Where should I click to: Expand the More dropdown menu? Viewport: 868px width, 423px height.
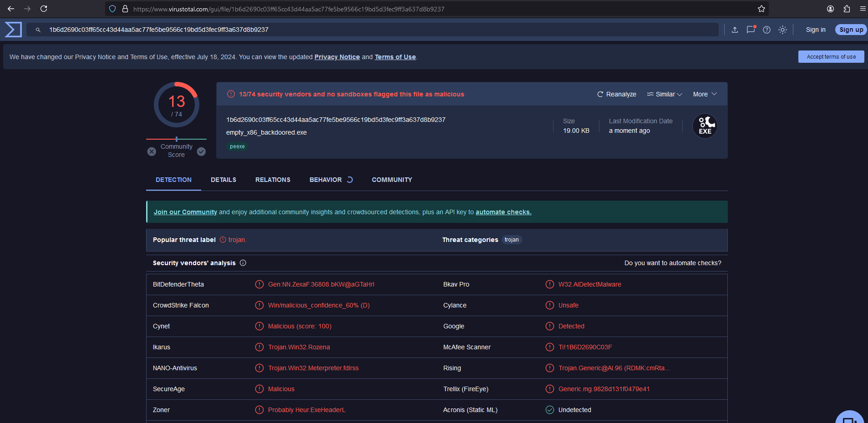(705, 94)
